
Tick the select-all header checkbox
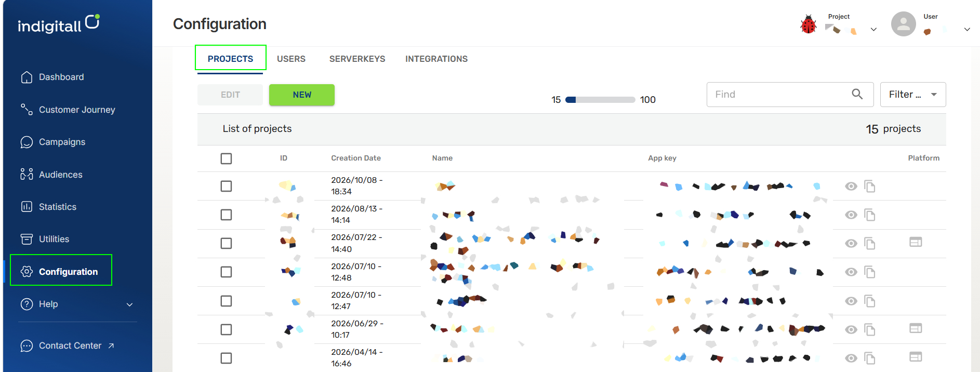click(x=226, y=158)
